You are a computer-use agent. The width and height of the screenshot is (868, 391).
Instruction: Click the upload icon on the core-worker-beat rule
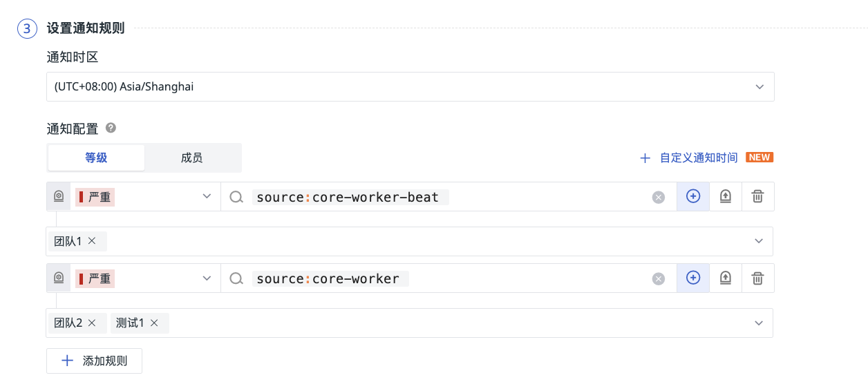point(726,197)
